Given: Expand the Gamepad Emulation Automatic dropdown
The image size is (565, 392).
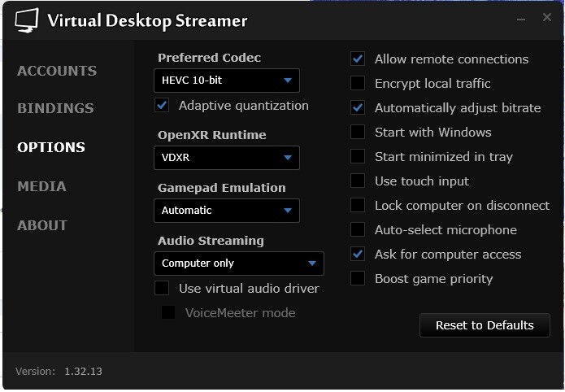Looking at the screenshot, I should point(227,211).
